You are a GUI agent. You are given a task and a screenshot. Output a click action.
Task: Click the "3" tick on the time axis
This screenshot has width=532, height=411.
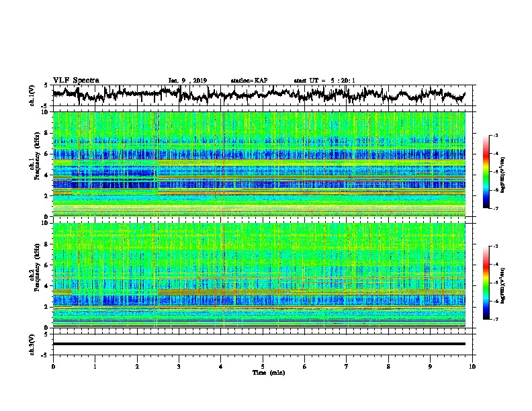click(x=179, y=367)
